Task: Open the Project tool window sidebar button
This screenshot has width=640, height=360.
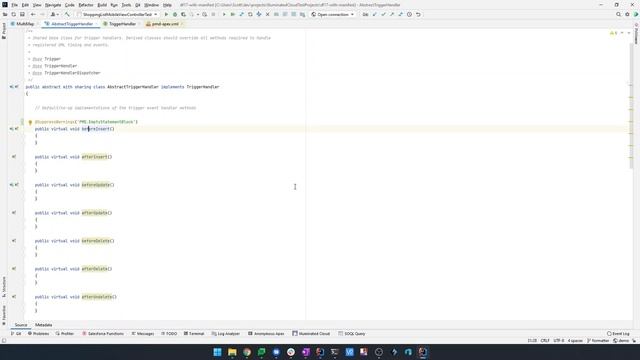Action: [x=4, y=31]
